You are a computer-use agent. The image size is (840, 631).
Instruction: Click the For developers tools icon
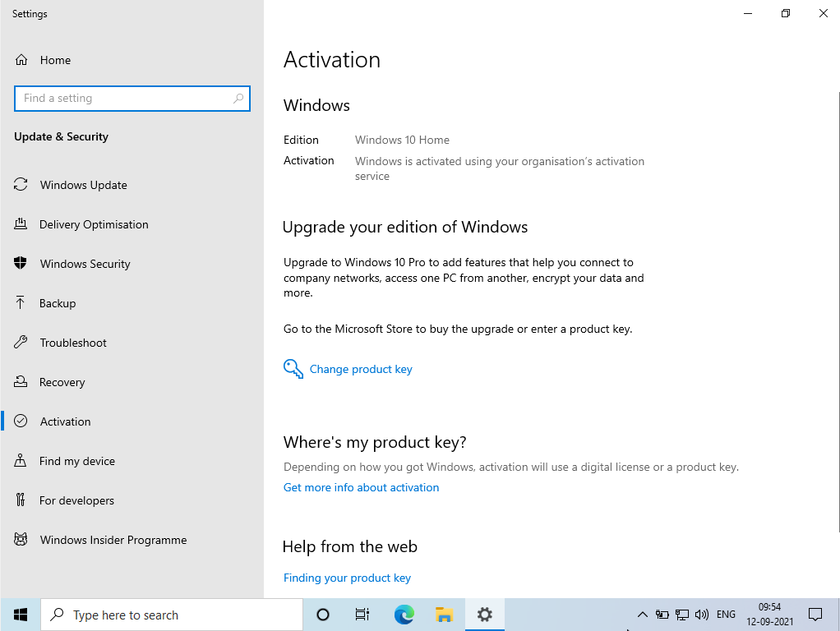(21, 500)
